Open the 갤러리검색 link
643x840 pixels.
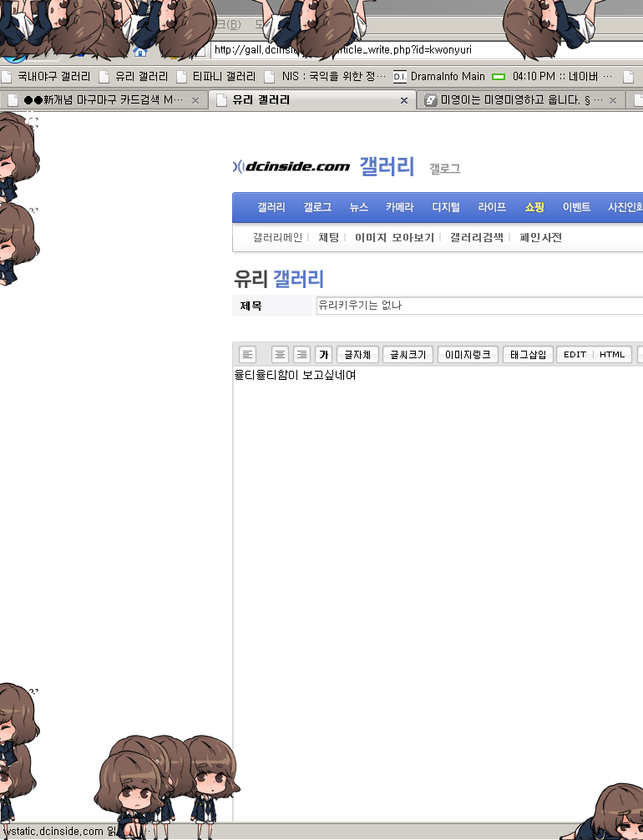coord(476,237)
